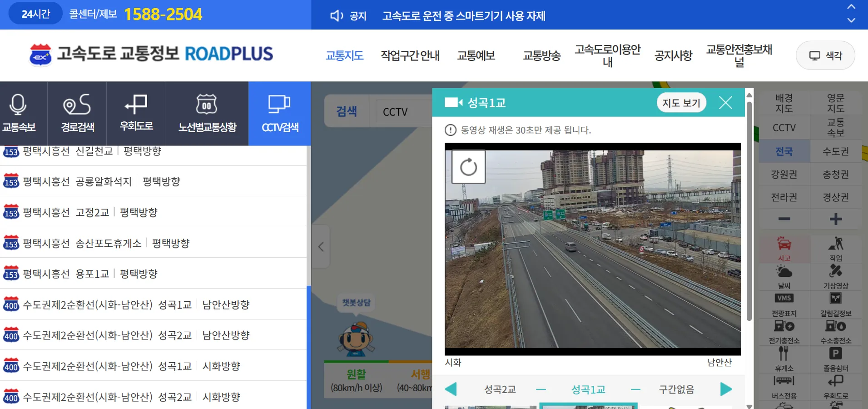Open the VMS 전광표지 layer icon

(784, 304)
